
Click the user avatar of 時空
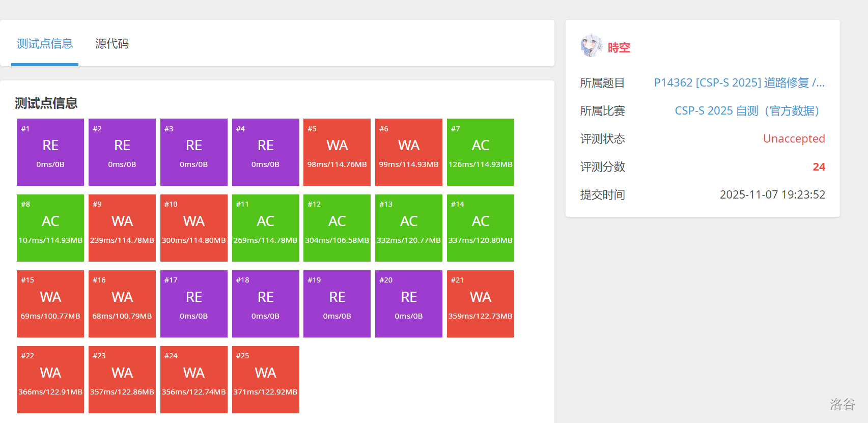tap(591, 46)
